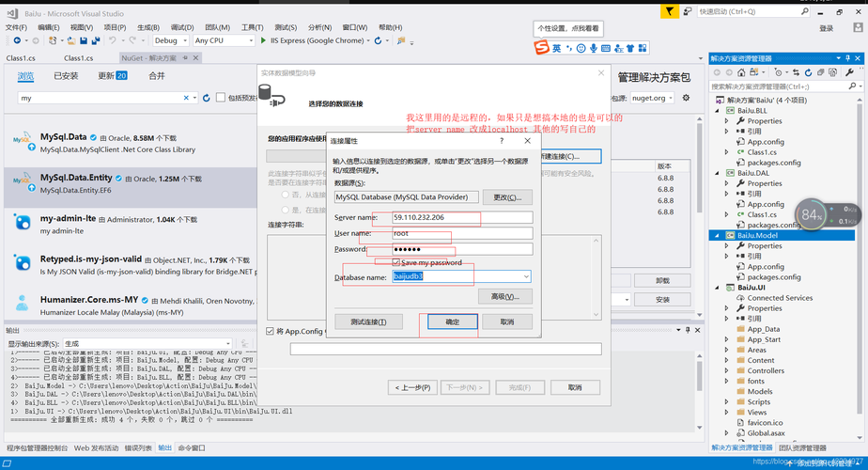Click the account avatar icon near 登录
Image resolution: width=868 pixels, height=470 pixels.
point(858,27)
